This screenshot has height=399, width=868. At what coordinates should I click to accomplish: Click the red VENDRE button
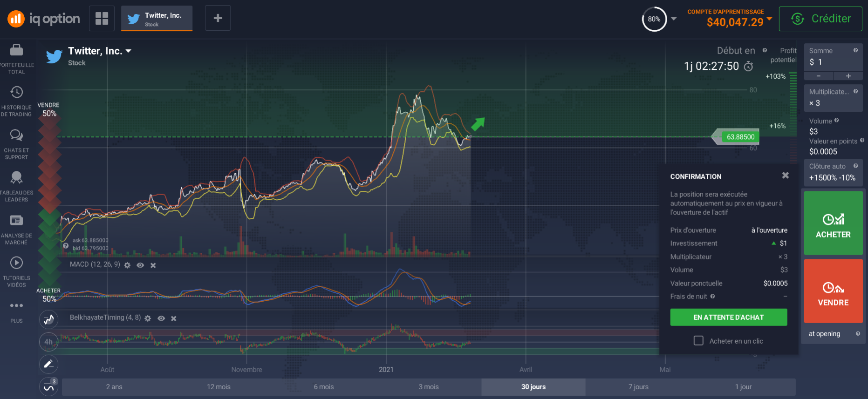click(x=833, y=291)
